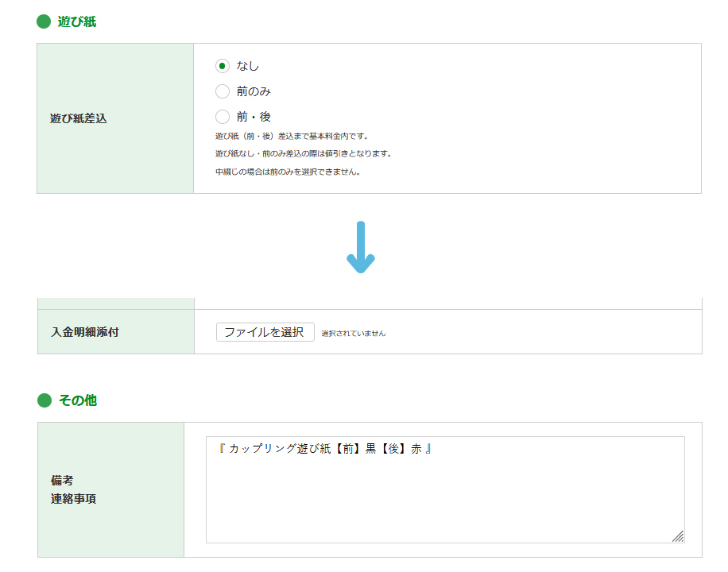728x572 pixels.
Task: Click the ファイルを選択 button
Action: coord(265,332)
